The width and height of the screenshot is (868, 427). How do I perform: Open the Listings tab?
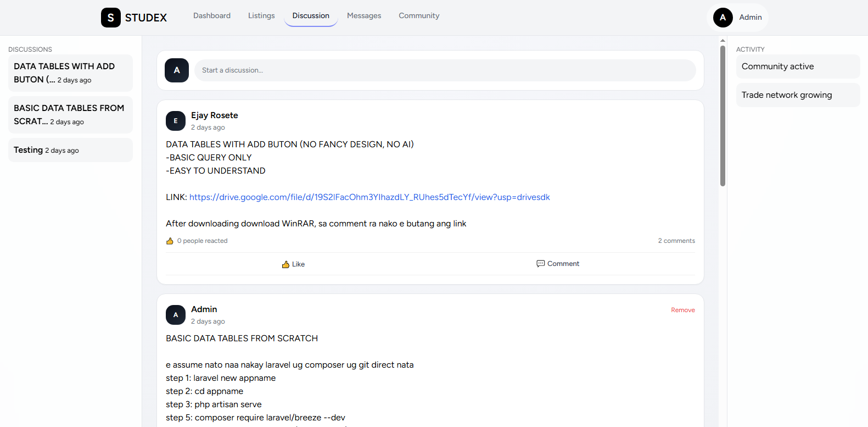tap(261, 16)
